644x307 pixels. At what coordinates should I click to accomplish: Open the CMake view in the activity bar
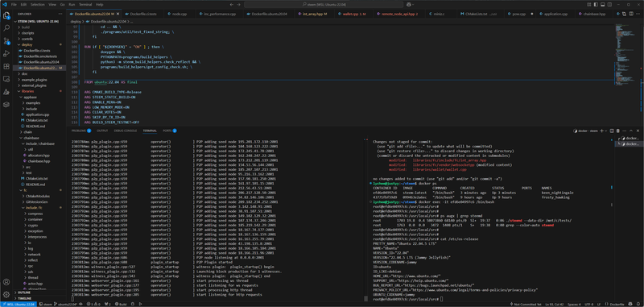[x=6, y=92]
